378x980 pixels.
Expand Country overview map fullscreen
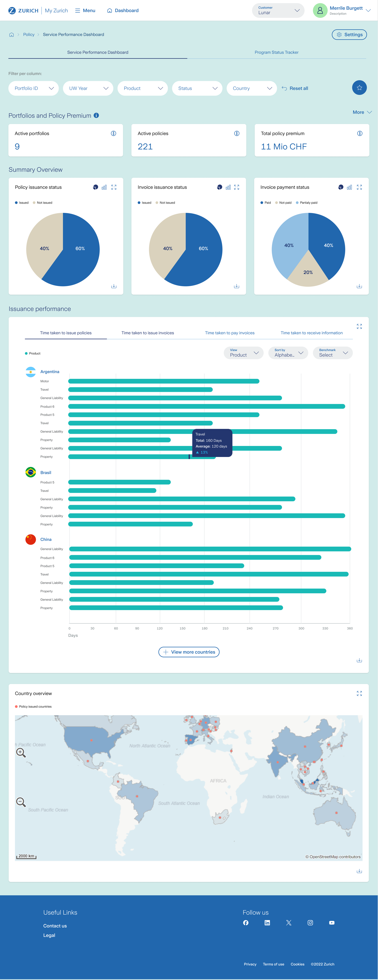tap(359, 693)
